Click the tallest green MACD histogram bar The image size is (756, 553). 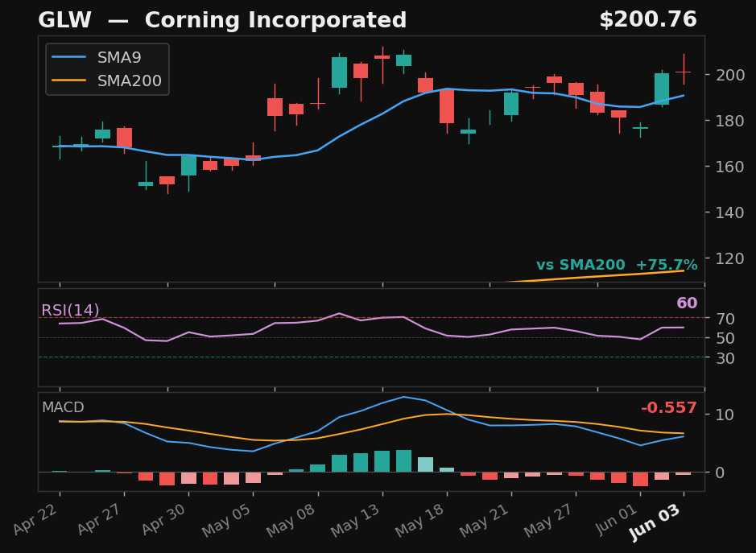(x=403, y=461)
